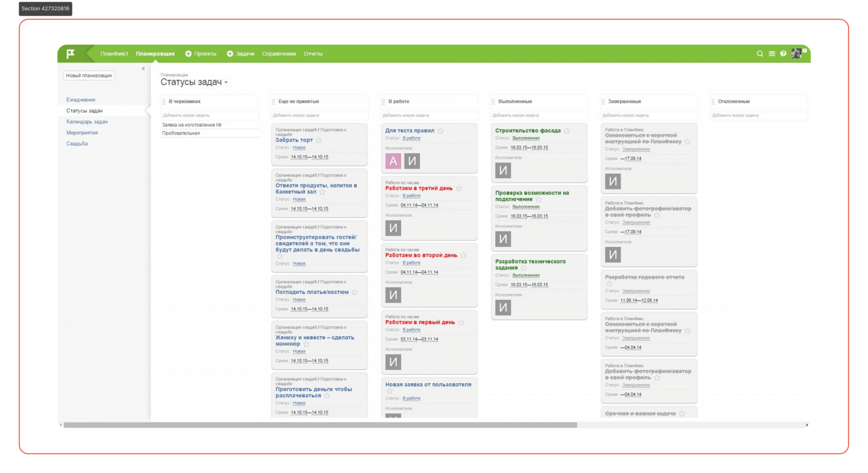Viewport: 868px width, 473px height.
Task: Click И assignee avatar in Работаем в первый день
Action: pyautogui.click(x=393, y=362)
